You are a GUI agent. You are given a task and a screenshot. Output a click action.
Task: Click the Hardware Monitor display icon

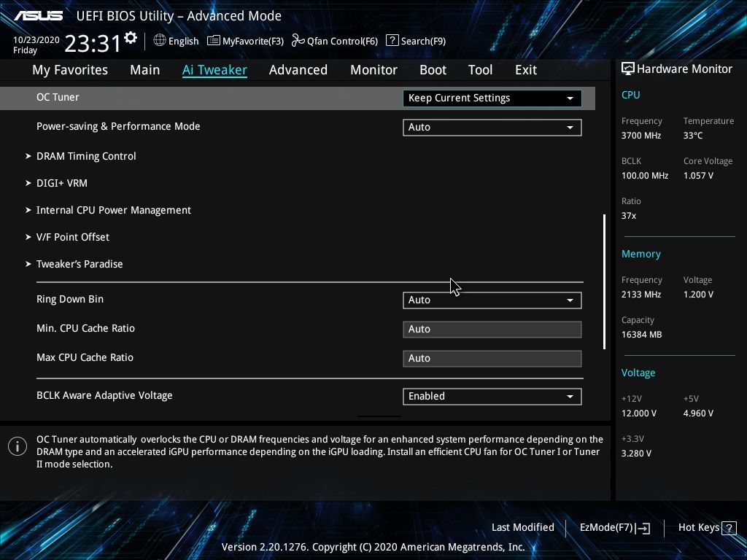coord(628,69)
